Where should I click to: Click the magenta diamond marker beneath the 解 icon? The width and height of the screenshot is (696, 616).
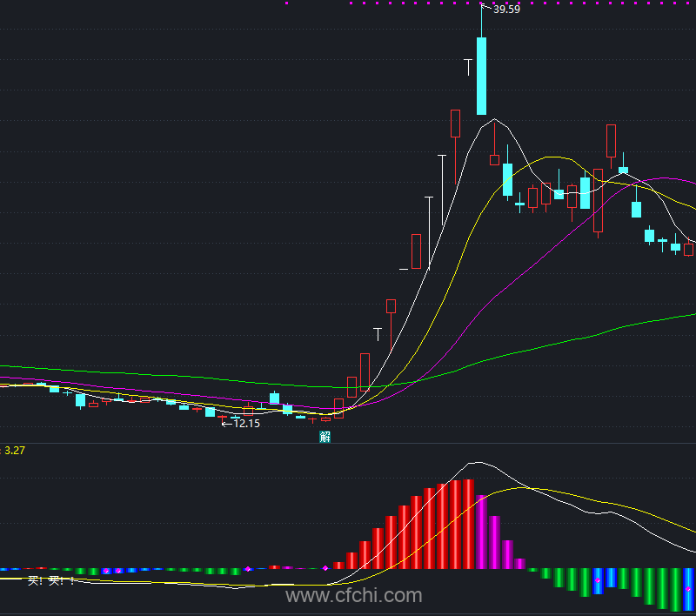[x=325, y=568]
